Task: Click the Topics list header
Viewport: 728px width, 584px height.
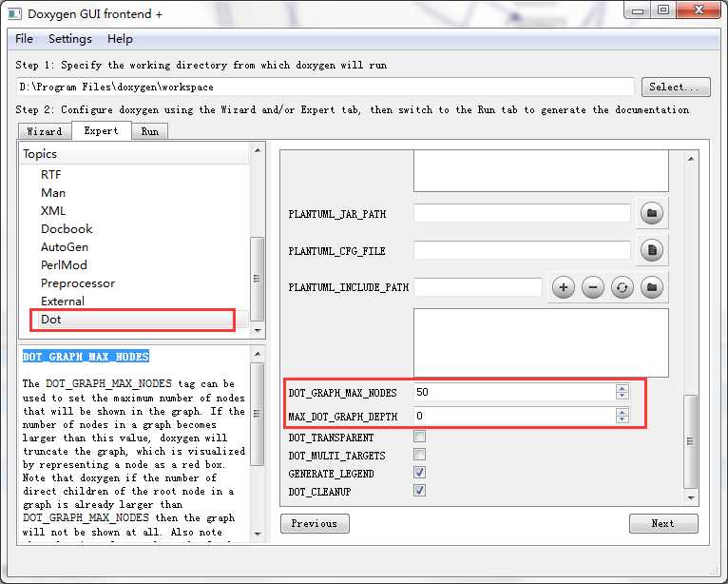Action: pyautogui.click(x=135, y=154)
